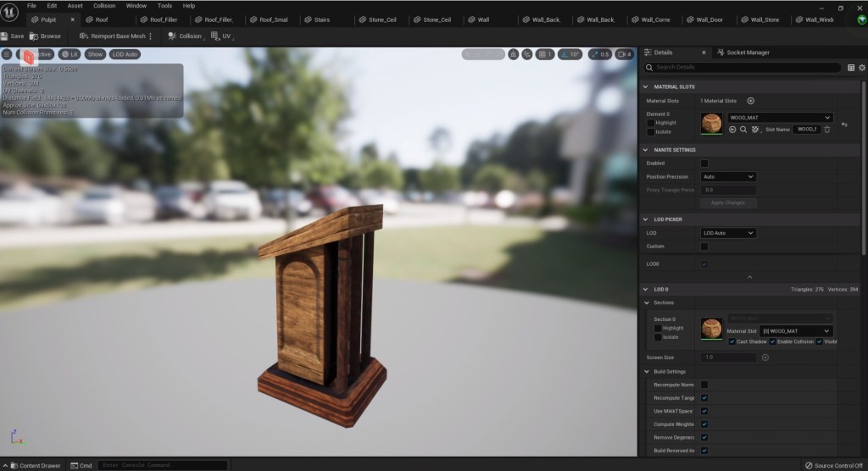Click the Reimport Base Mesh button

(x=112, y=36)
